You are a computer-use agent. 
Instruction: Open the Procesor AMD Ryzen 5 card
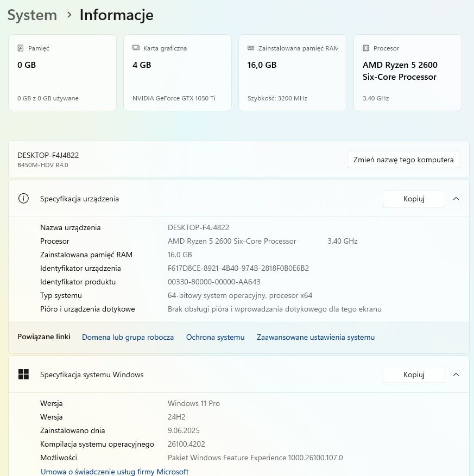coord(408,73)
